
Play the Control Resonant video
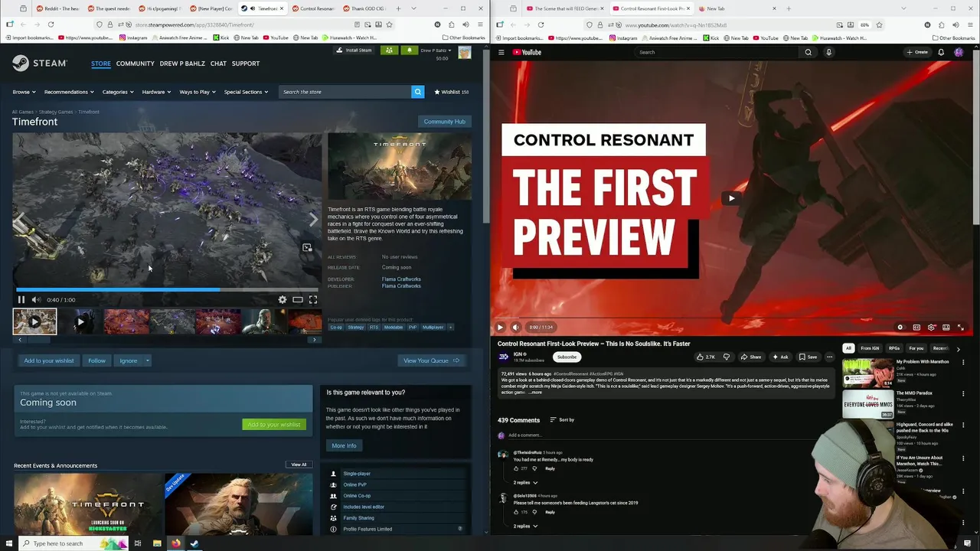point(731,198)
